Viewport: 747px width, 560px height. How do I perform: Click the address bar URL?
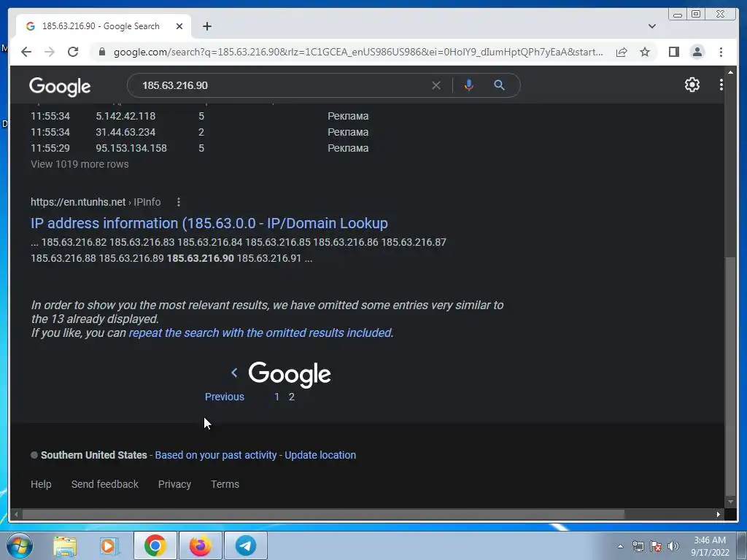[358, 52]
